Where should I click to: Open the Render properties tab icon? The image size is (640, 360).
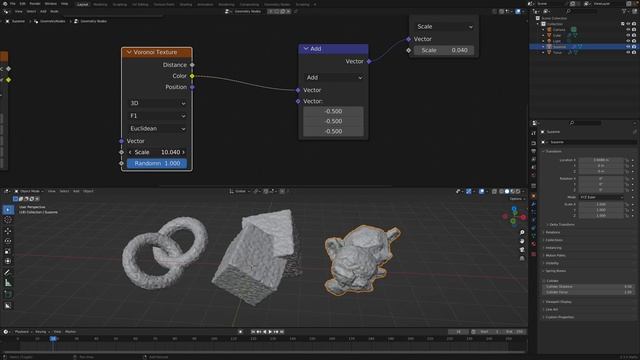[533, 143]
